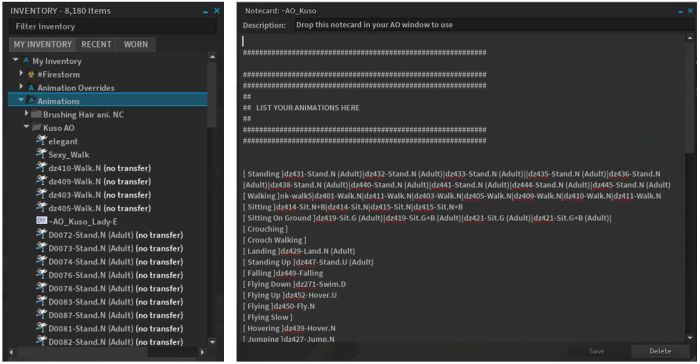This screenshot has width=700, height=364.
Task: Minimize the Notecard window
Action: click(x=680, y=11)
